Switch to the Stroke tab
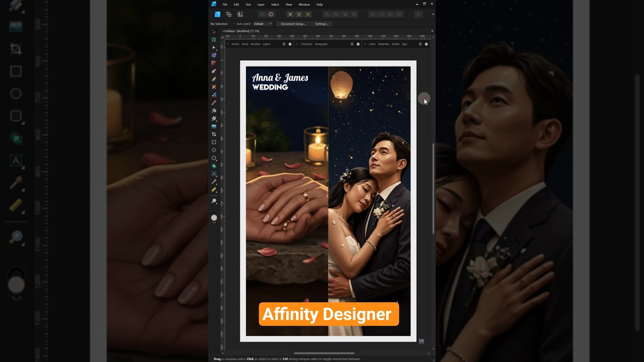Screen dimensions: 644x362 (x=395, y=44)
